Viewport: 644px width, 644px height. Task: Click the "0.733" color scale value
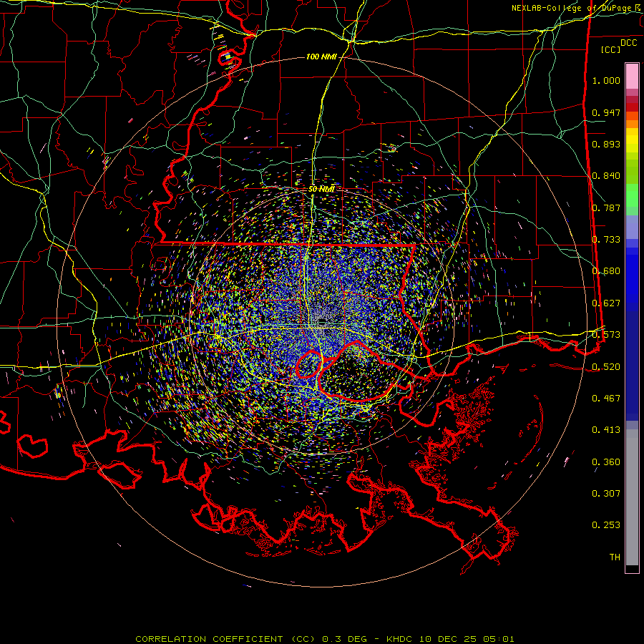point(606,240)
